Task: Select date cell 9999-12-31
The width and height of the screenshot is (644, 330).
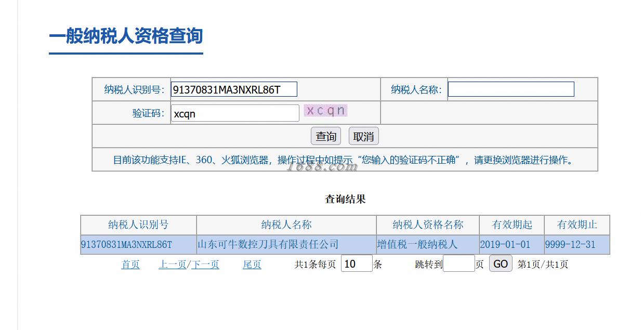Action: click(577, 244)
